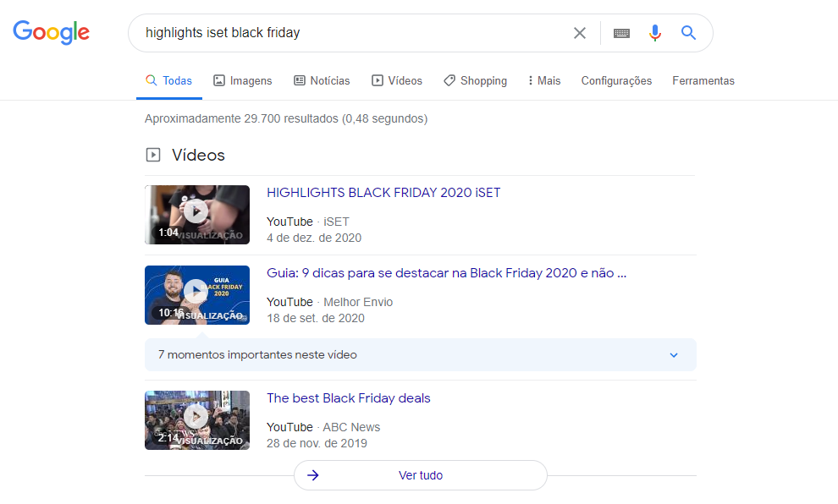Open HIGHLIGHTS BLACK FRIDAY 2020 iSET link
Image resolution: width=838 pixels, height=504 pixels.
tap(383, 193)
